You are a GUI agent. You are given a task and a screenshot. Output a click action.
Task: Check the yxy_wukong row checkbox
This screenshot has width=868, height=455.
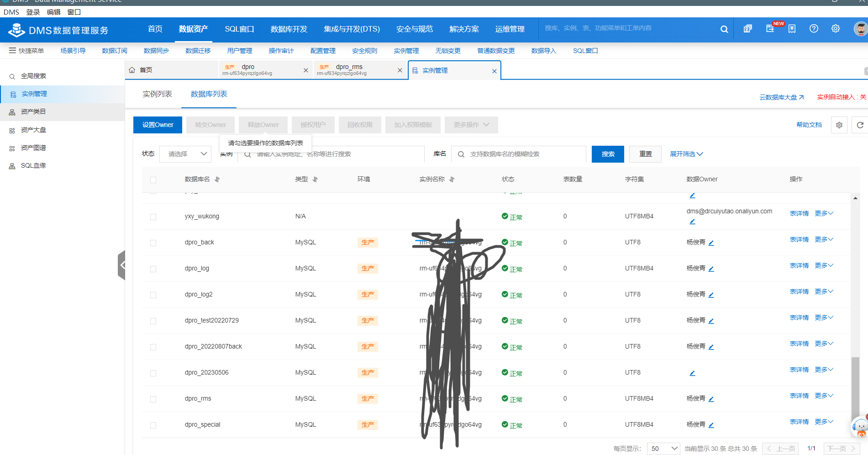[153, 217]
